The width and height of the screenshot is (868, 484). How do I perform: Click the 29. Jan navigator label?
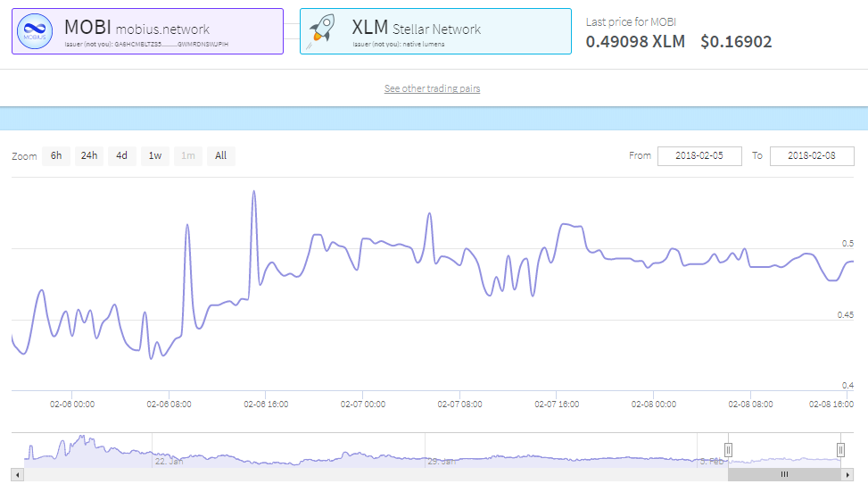pyautogui.click(x=442, y=462)
